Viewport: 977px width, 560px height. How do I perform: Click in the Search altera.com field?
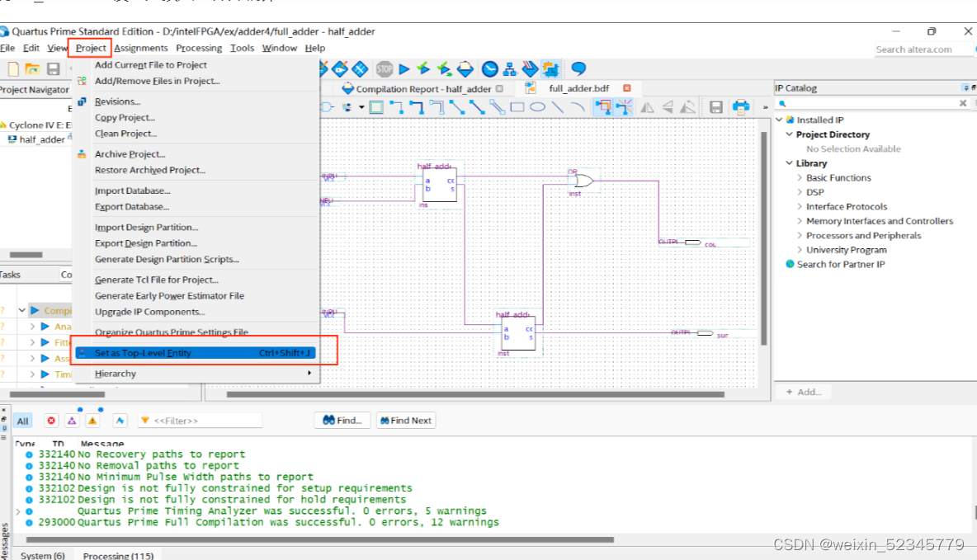pos(923,49)
